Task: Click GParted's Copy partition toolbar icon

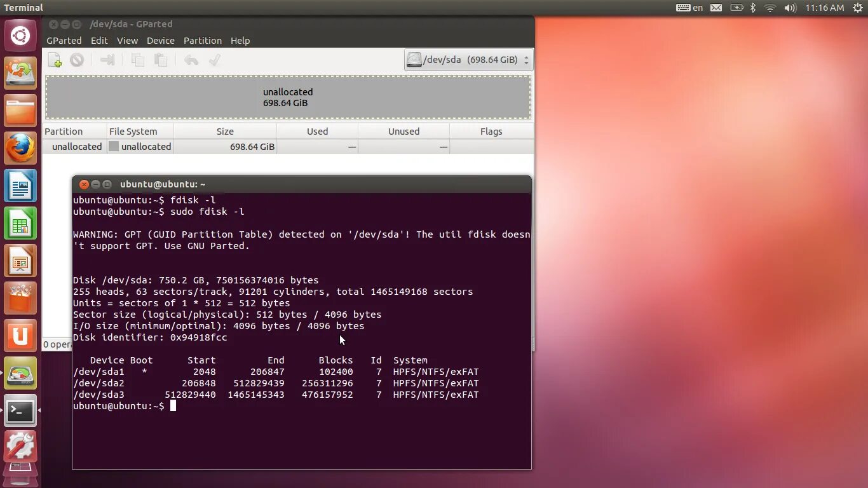Action: point(138,60)
